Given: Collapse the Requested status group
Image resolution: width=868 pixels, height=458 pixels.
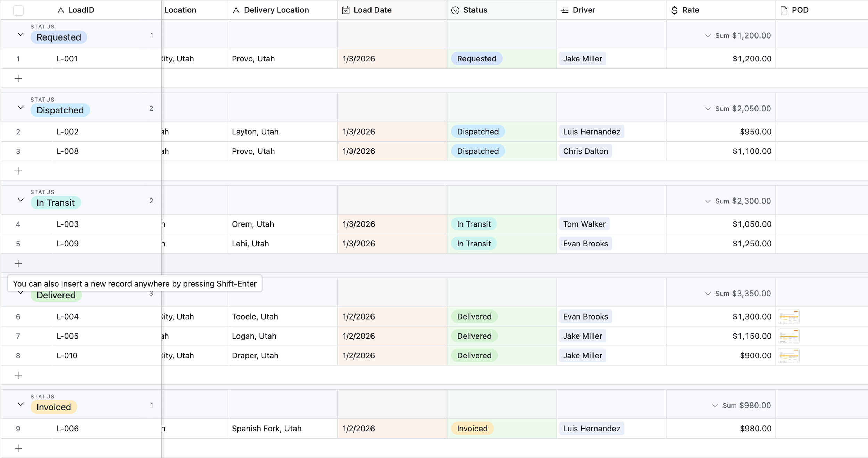Looking at the screenshot, I should tap(20, 34).
